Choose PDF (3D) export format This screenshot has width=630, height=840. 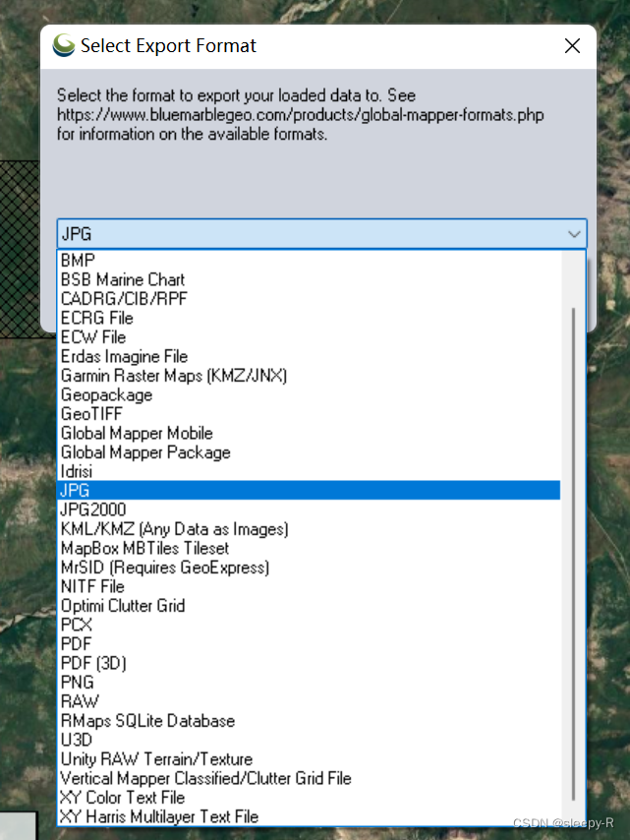(x=309, y=664)
